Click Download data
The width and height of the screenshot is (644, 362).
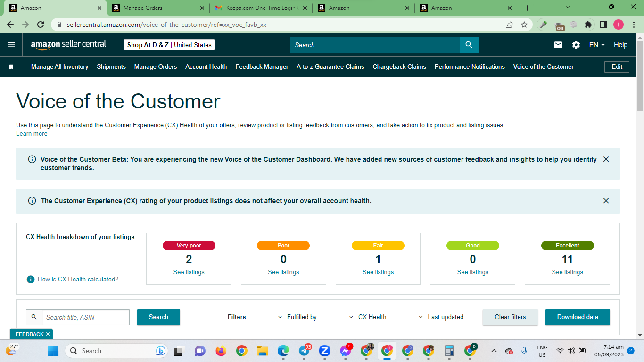(578, 317)
